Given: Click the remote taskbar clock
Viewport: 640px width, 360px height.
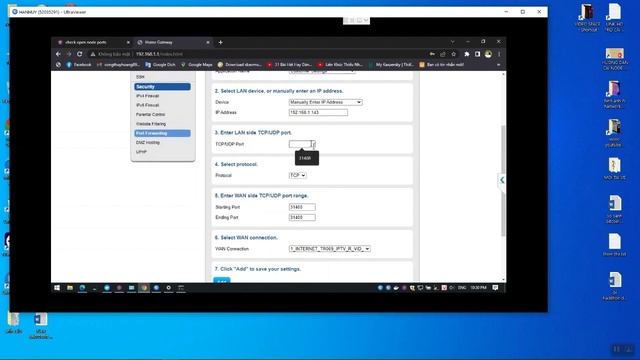Looking at the screenshot, I should pyautogui.click(x=478, y=288).
